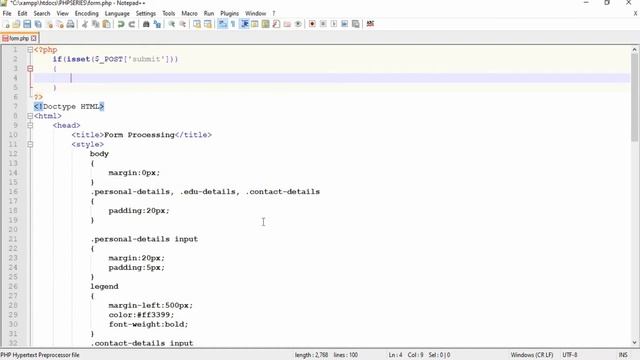Image resolution: width=640 pixels, height=360 pixels.
Task: Click the Redo arrow icon
Action: coord(131,24)
